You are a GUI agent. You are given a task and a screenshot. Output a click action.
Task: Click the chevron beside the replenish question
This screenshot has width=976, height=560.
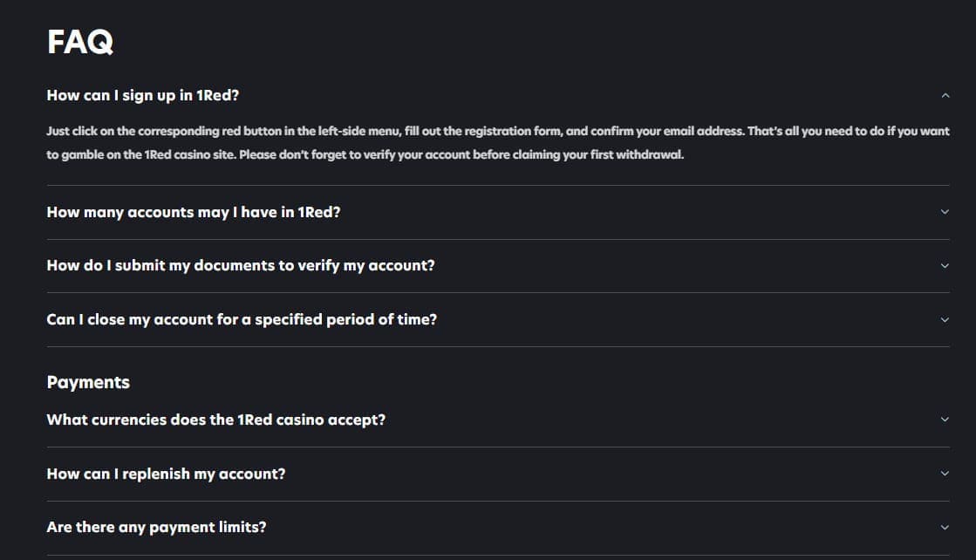click(x=945, y=473)
